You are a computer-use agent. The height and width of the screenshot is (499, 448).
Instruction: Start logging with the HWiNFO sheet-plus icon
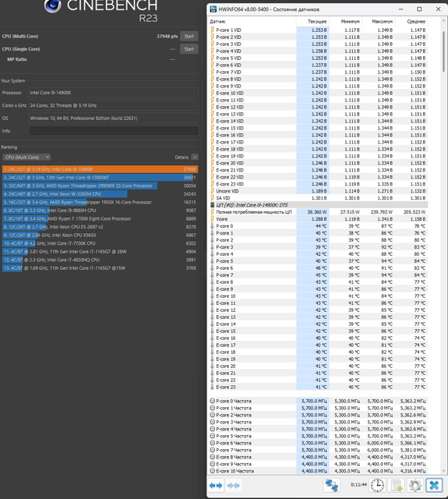[x=396, y=486]
